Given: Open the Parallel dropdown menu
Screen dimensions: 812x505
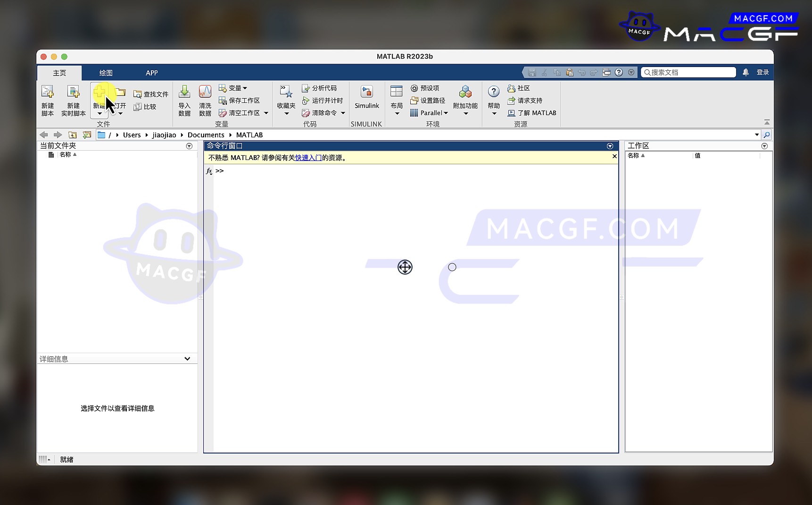Looking at the screenshot, I should [x=446, y=113].
